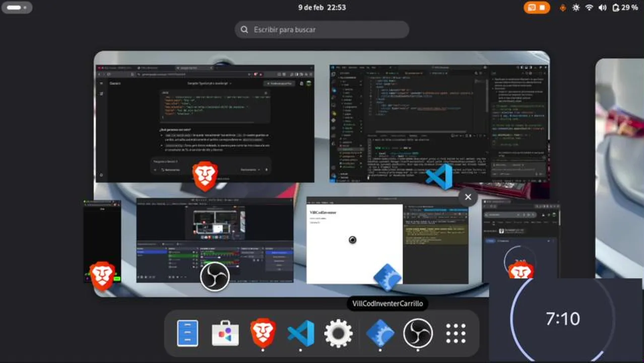The width and height of the screenshot is (644, 363).
Task: Launch the Software store from the dock
Action: point(225,333)
